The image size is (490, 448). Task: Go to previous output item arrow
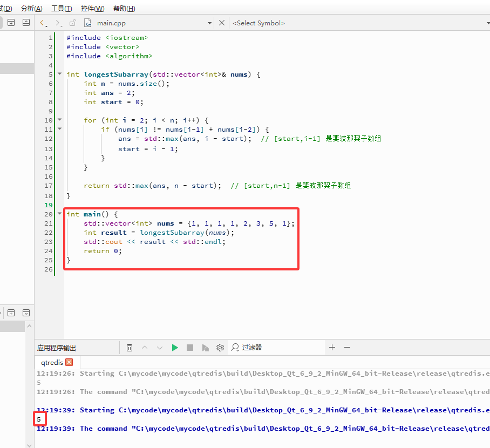pyautogui.click(x=145, y=348)
